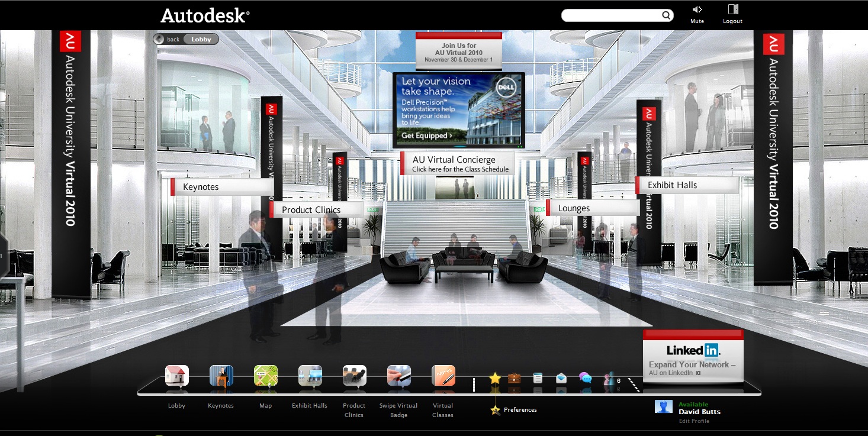Open the Lounges room sign

pyautogui.click(x=593, y=208)
